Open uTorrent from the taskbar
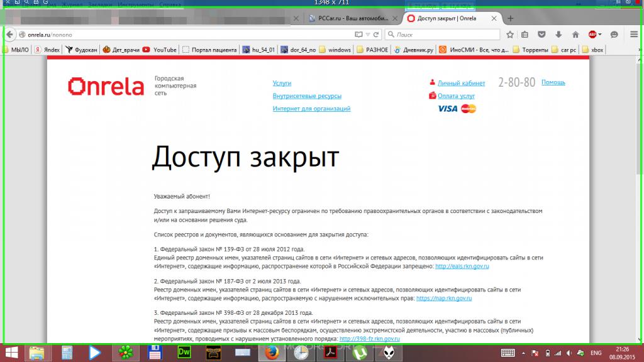This screenshot has width=644, height=362. tap(360, 352)
